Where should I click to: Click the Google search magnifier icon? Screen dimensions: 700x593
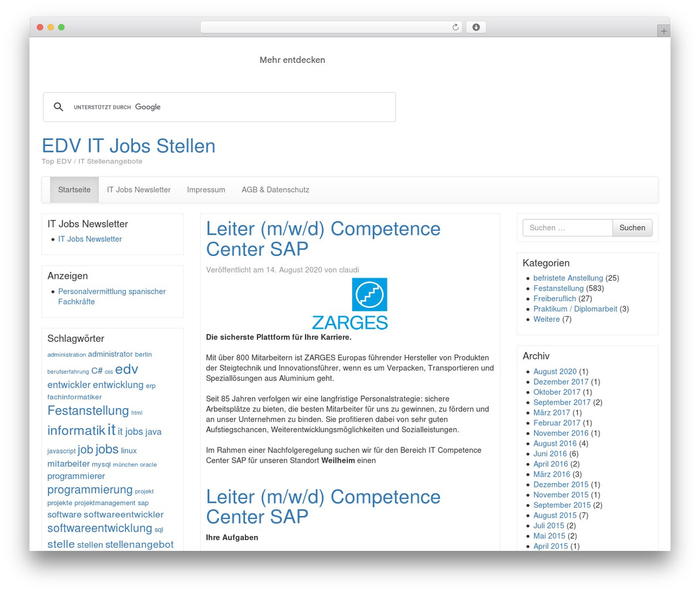[59, 107]
